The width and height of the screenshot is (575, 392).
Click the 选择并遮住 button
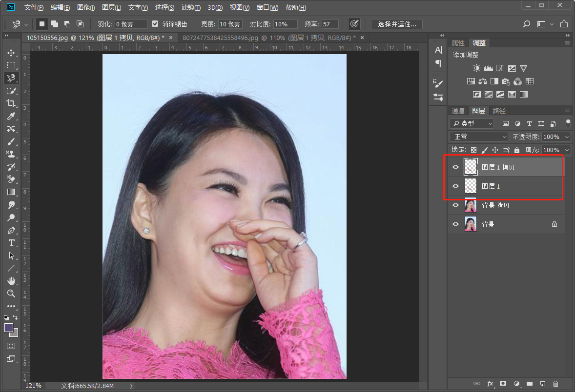[x=396, y=24]
